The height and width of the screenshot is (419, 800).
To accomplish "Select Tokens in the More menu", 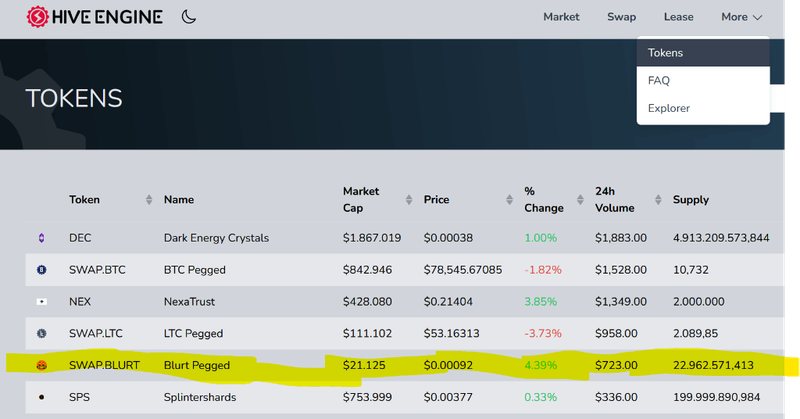I will pos(703,53).
